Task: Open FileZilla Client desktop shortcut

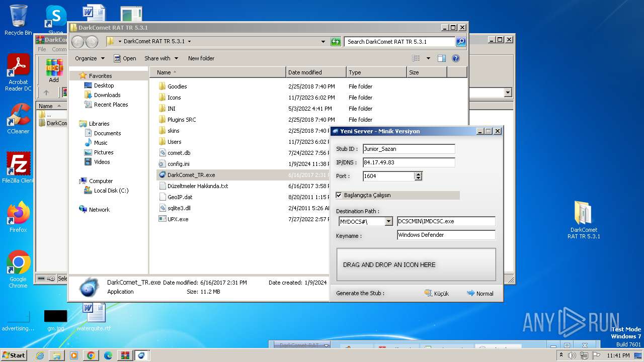Action: (x=18, y=167)
